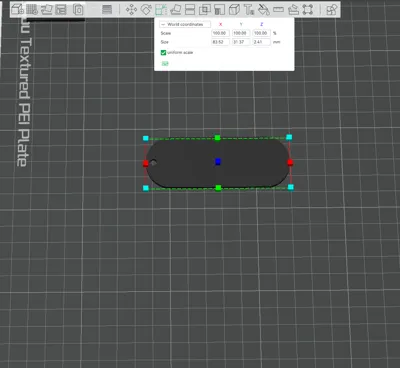400x368 pixels.
Task: Uncheck the uniform scale checkbox
Action: (163, 53)
